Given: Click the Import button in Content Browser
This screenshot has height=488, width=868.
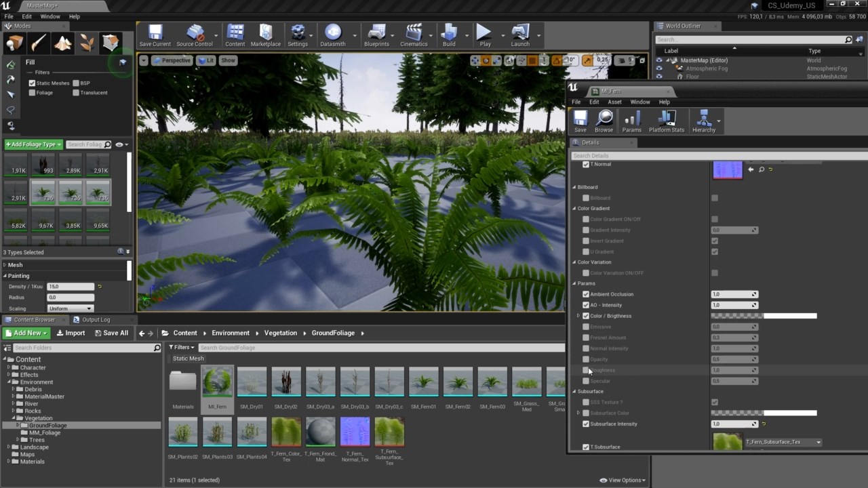Looking at the screenshot, I should (x=71, y=333).
